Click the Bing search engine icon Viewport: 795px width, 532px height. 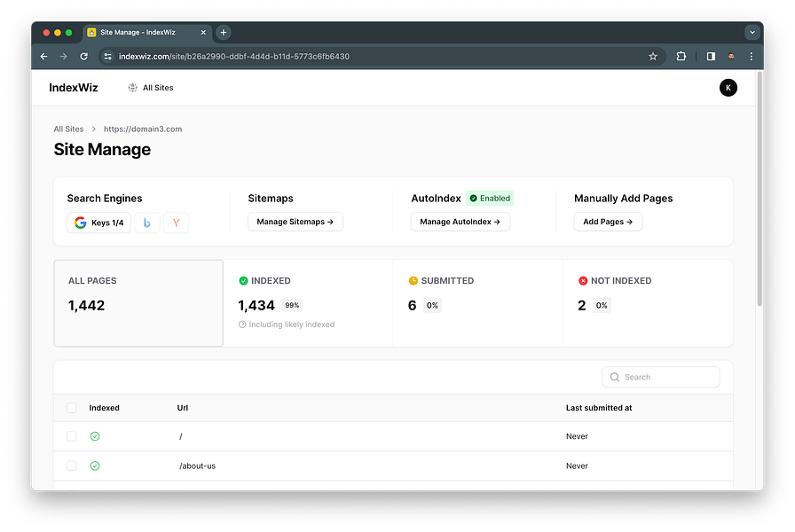click(x=147, y=223)
